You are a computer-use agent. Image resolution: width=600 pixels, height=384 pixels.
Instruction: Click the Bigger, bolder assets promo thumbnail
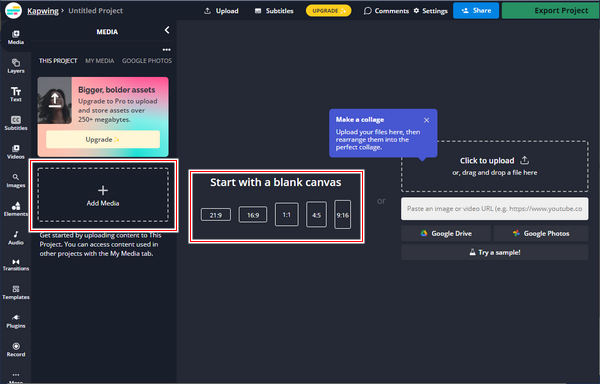[x=54, y=100]
